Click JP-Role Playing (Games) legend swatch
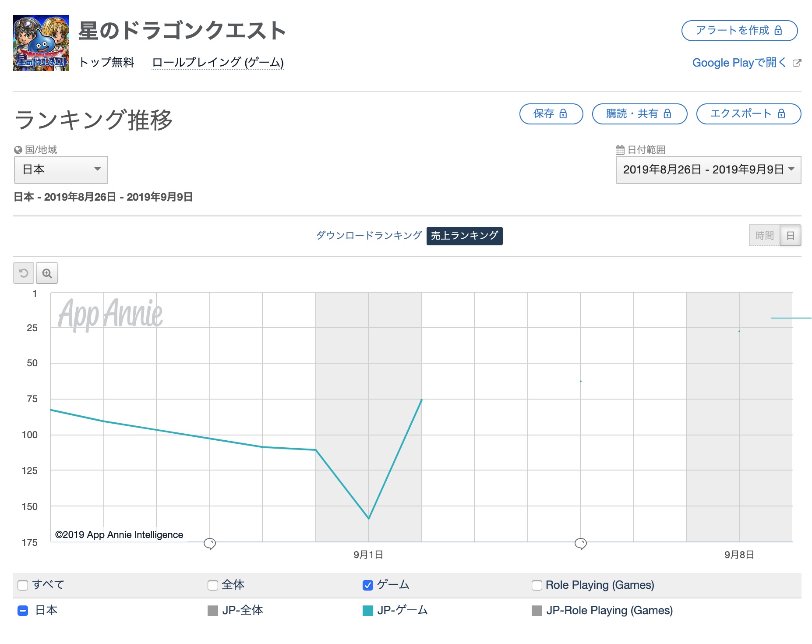 pos(537,611)
